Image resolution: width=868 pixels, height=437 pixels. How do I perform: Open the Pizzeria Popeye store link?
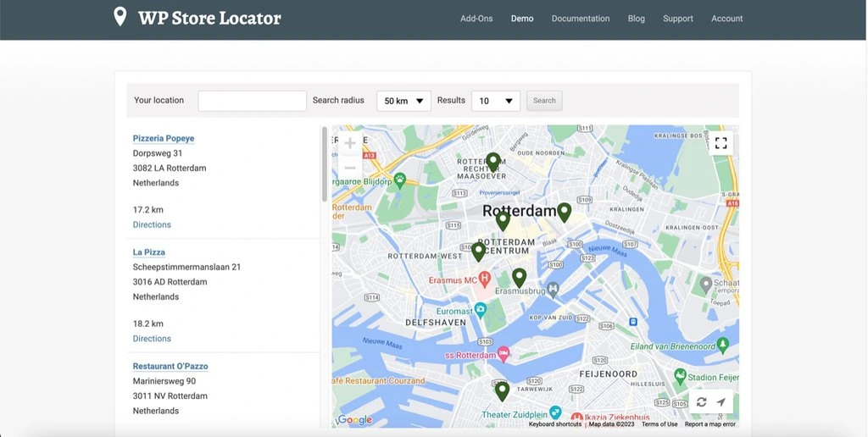coord(164,138)
